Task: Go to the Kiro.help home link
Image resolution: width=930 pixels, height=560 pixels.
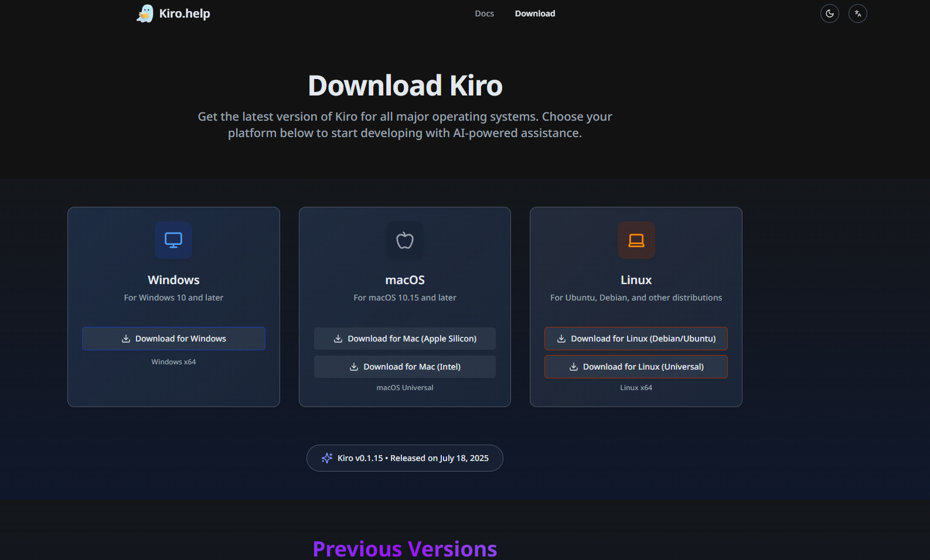Action: 173,13
